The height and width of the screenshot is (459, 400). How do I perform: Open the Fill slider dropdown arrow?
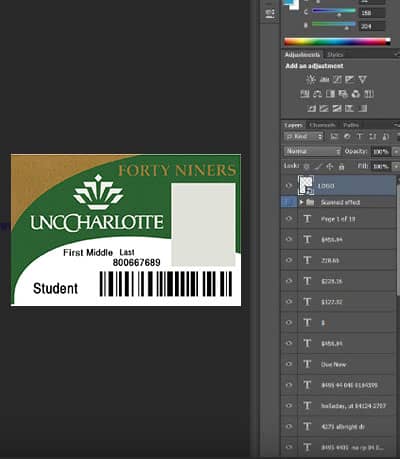(396, 166)
